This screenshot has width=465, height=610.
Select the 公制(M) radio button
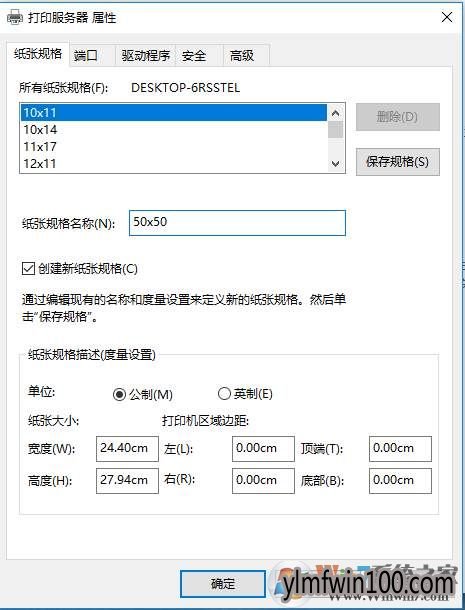pos(119,394)
